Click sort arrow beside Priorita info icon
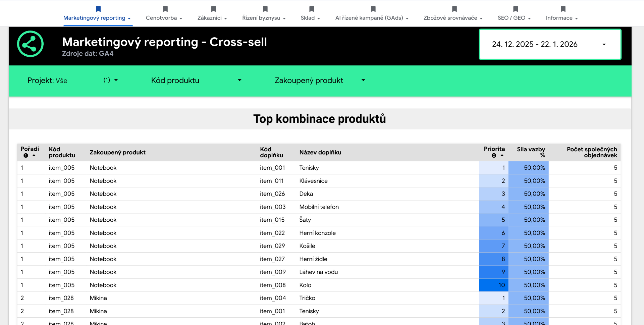The image size is (644, 325). (x=502, y=155)
